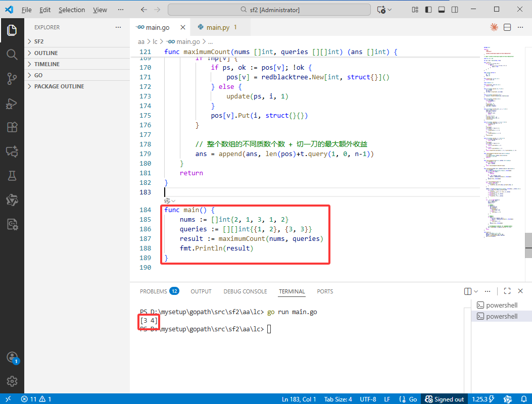Open Explorer Views and More Actions ellipsis
Image resolution: width=532 pixels, height=404 pixels.
(x=118, y=27)
